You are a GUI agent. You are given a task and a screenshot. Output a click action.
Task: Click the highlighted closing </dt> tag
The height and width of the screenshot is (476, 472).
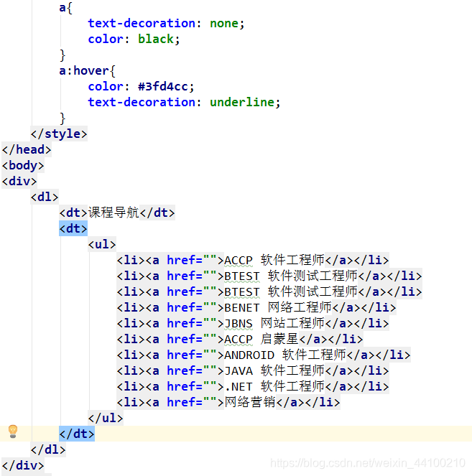(77, 434)
